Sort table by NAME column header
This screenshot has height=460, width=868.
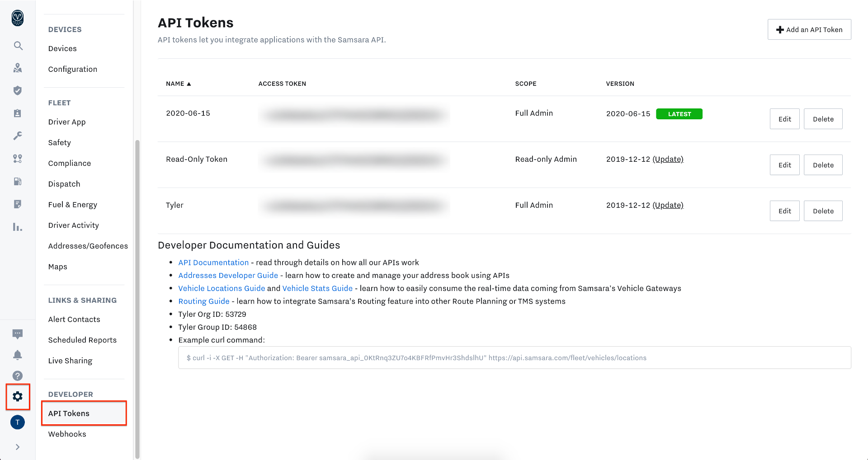(x=179, y=84)
